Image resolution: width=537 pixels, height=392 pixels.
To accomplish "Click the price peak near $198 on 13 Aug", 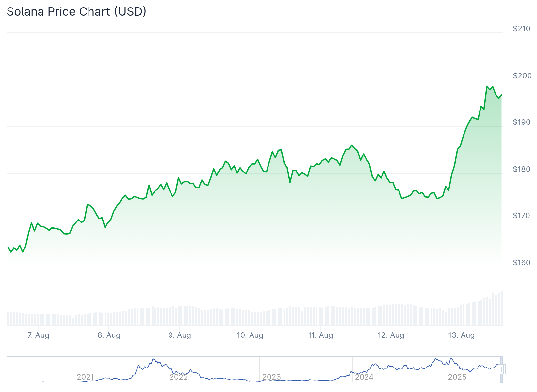I will coord(487,87).
